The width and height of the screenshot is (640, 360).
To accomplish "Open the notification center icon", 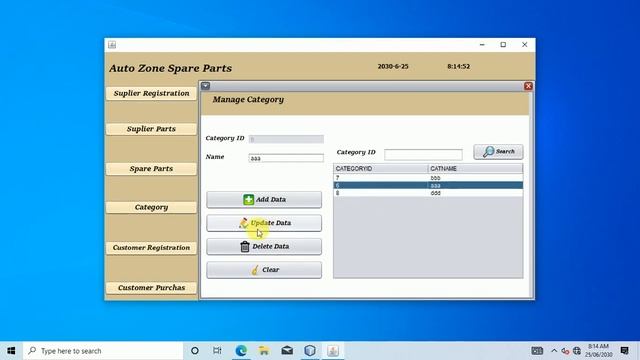I will coord(624,351).
